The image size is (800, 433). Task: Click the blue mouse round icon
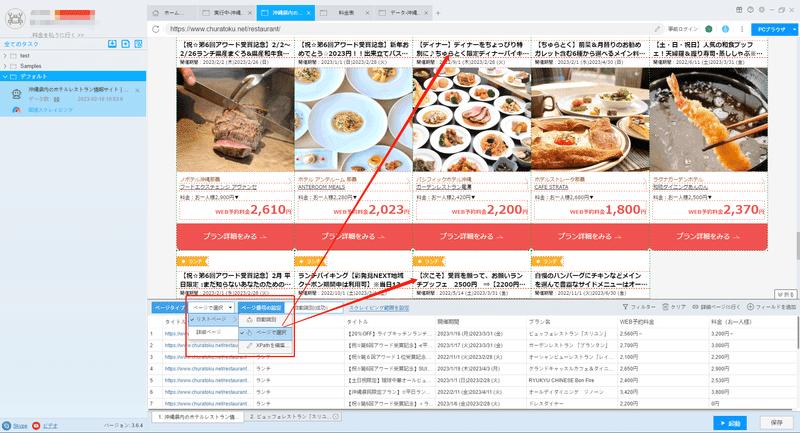click(x=725, y=29)
